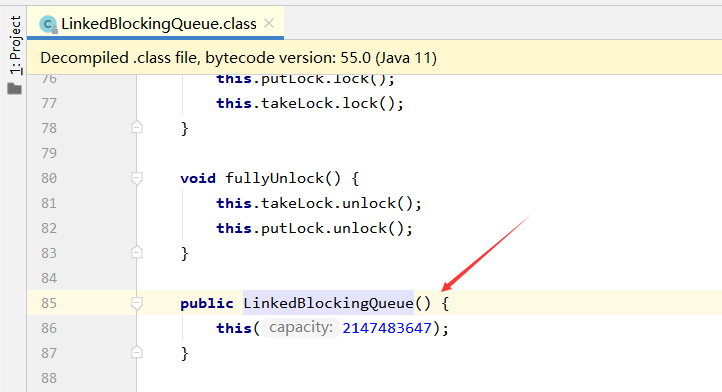This screenshot has width=722, height=392.
Task: Click fold end marker at line 78
Action: [x=137, y=127]
